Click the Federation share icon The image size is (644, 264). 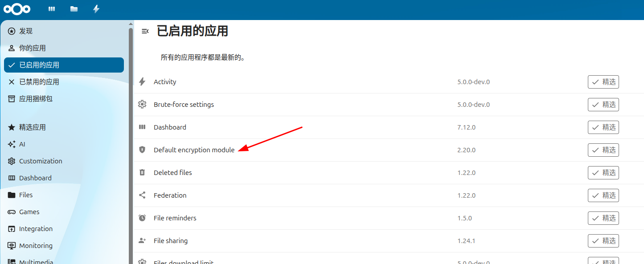point(142,195)
